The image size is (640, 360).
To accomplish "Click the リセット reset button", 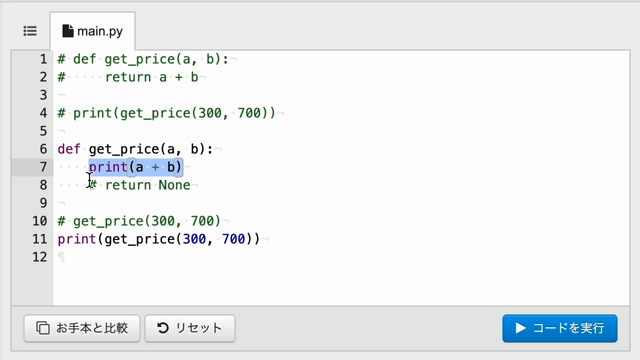I will [x=190, y=328].
